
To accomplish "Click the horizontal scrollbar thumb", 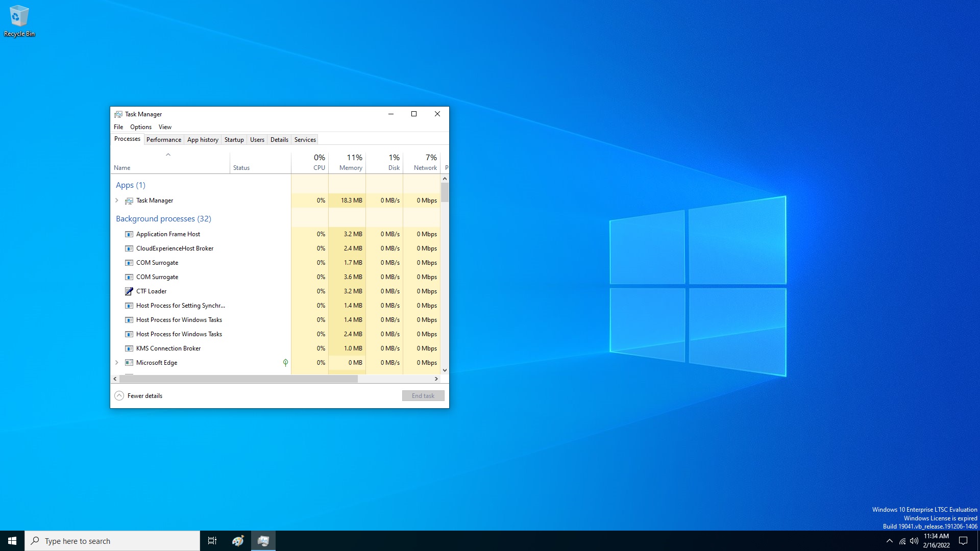I will [238, 379].
